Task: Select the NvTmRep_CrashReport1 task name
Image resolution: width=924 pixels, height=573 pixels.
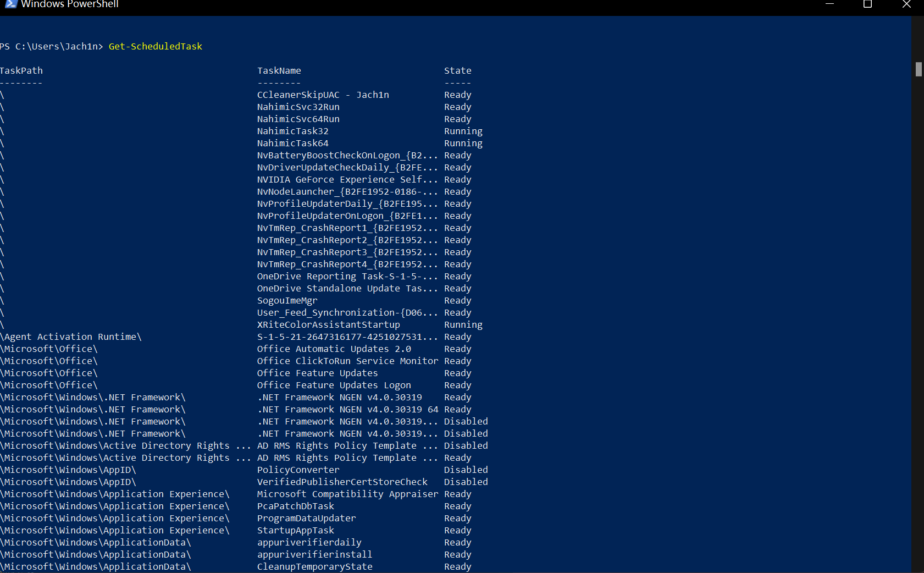Action: pyautogui.click(x=348, y=228)
